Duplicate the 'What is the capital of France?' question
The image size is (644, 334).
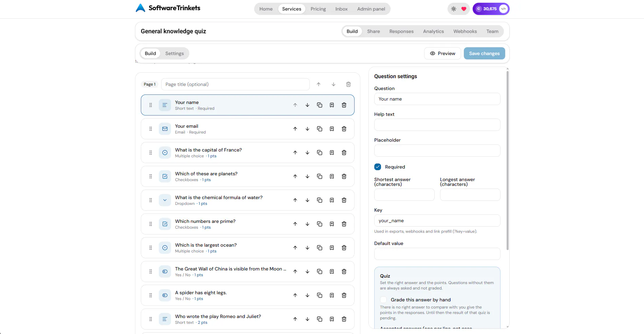(320, 153)
